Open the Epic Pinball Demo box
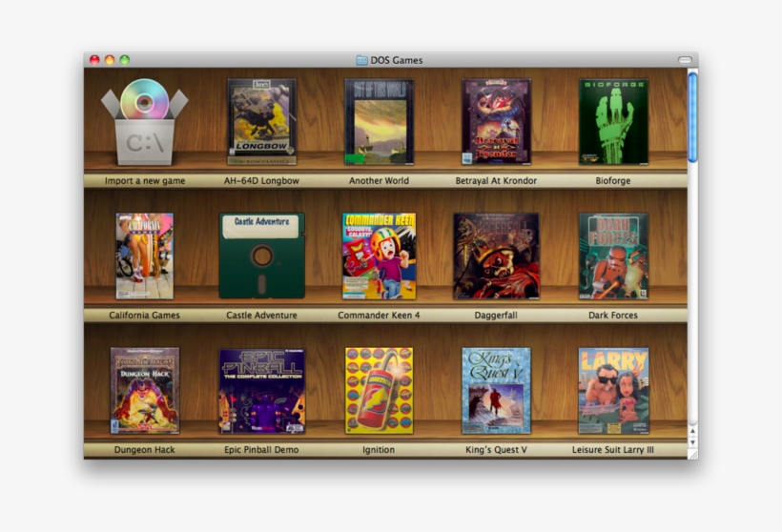Viewport: 782px width, 532px height. tap(261, 391)
